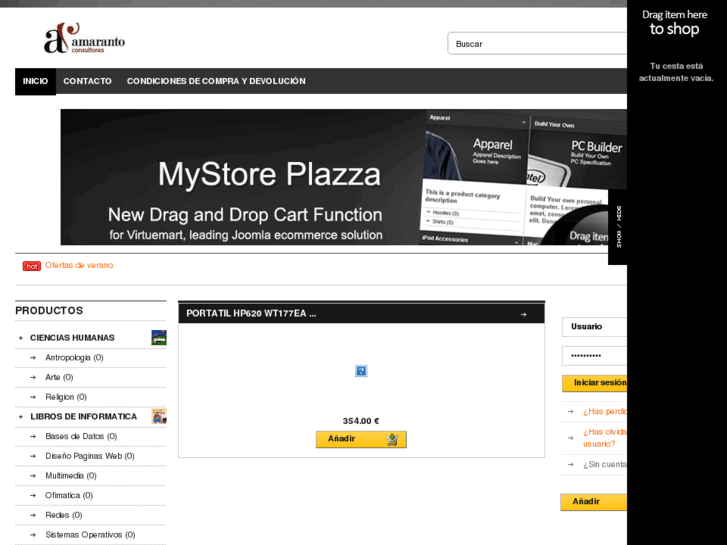Open the Religion (0) subcategory
727x545 pixels.
66,397
